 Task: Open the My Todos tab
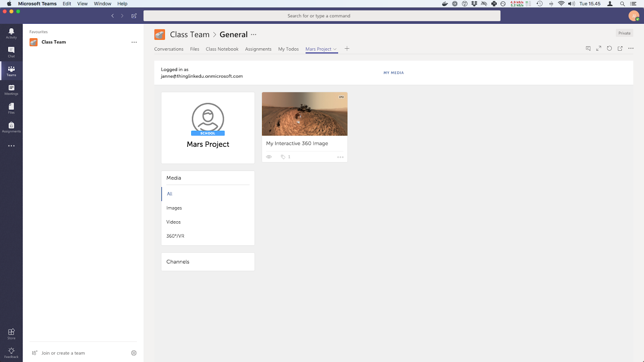pos(289,49)
